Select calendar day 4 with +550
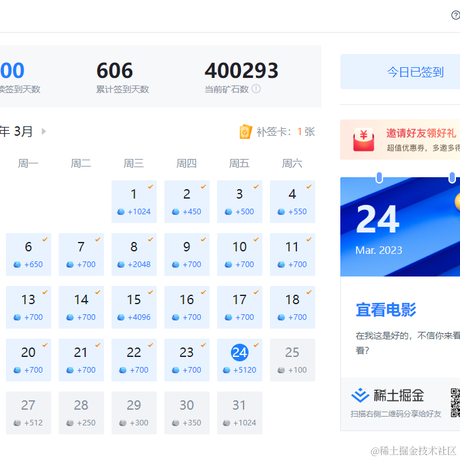Viewport: 460px width, 460px height. coord(292,202)
